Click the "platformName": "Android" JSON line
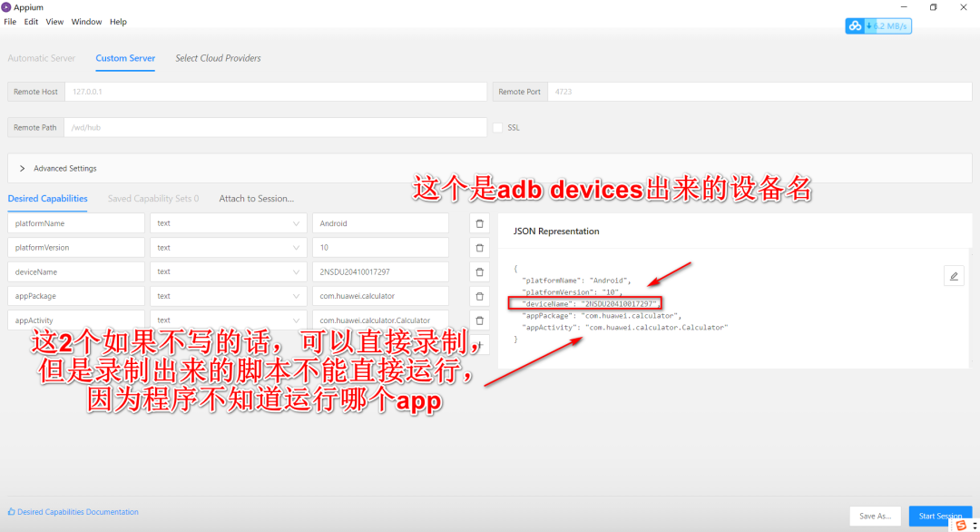 (576, 281)
